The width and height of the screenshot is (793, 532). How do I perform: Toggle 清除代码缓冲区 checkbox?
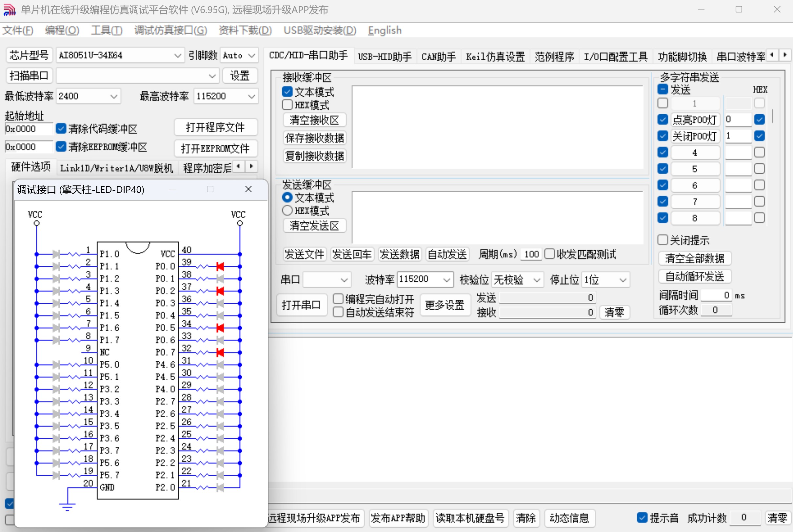(x=61, y=129)
